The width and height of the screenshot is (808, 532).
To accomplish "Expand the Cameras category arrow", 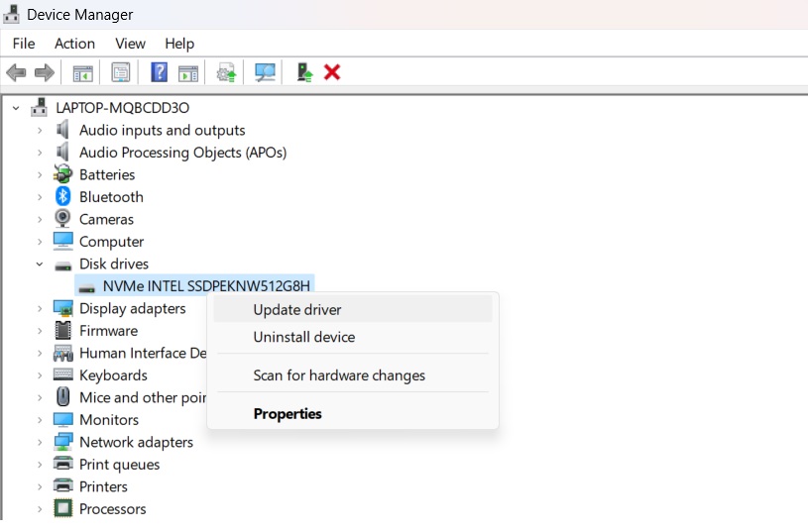I will coord(40,219).
